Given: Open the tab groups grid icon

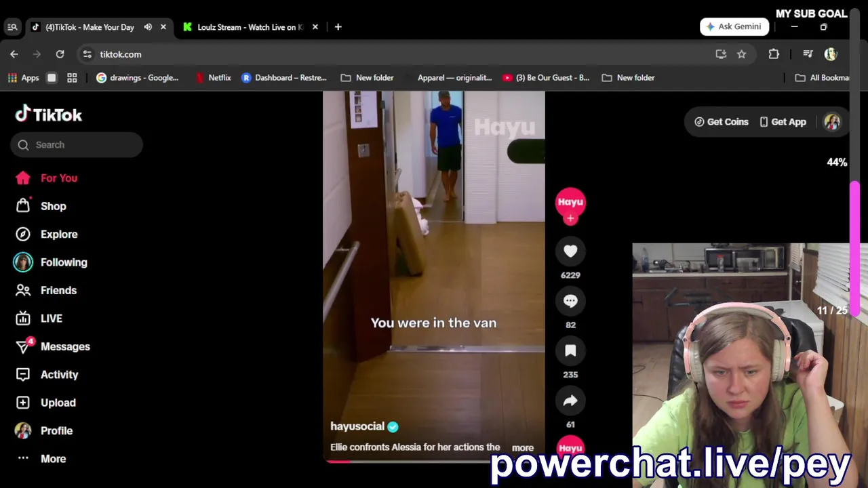Looking at the screenshot, I should click(x=72, y=78).
